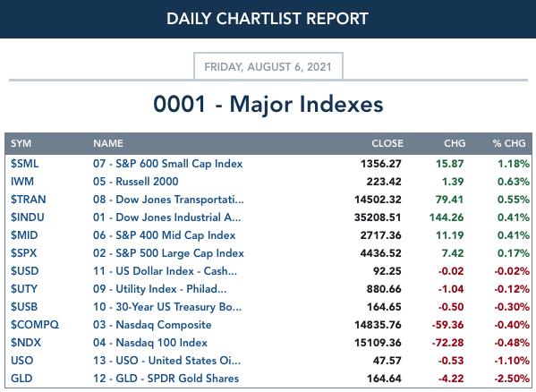This screenshot has width=536, height=392.
Task: Open the Russell 2000 chart link
Action: point(136,182)
